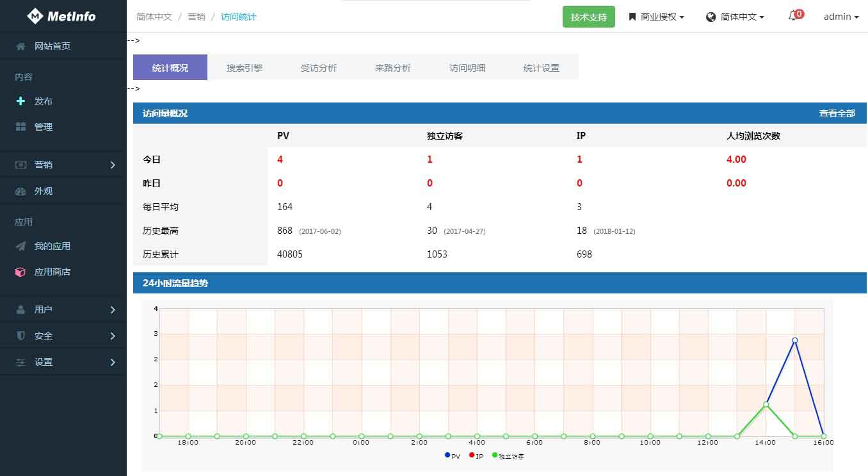Click the 查看全部 link

(x=837, y=113)
